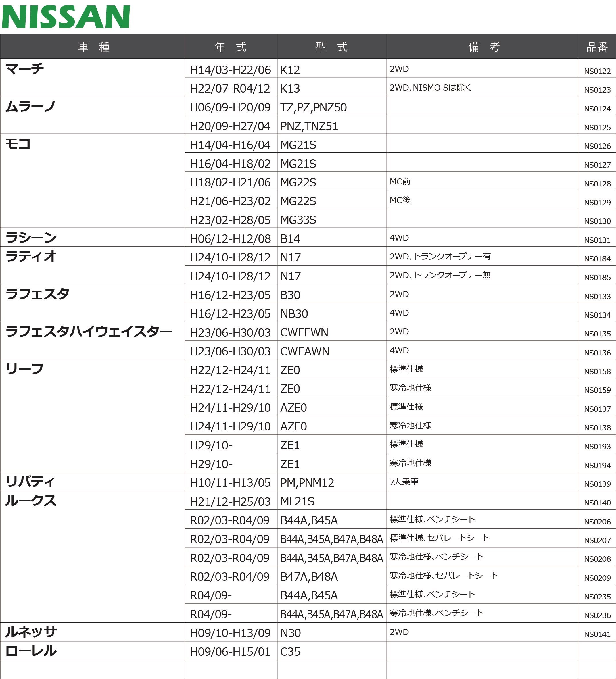Click the 品番 column header

[x=597, y=47]
